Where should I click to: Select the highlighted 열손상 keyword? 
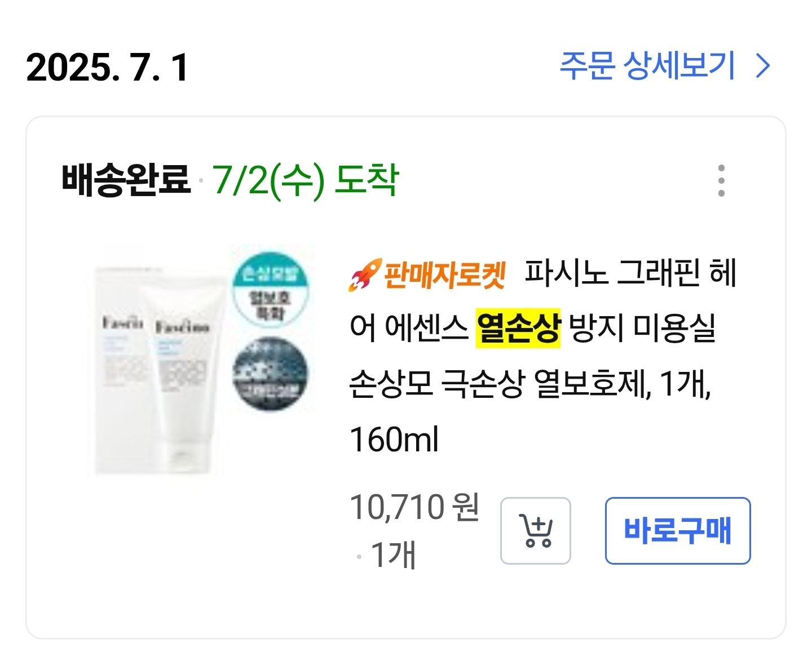tap(518, 329)
